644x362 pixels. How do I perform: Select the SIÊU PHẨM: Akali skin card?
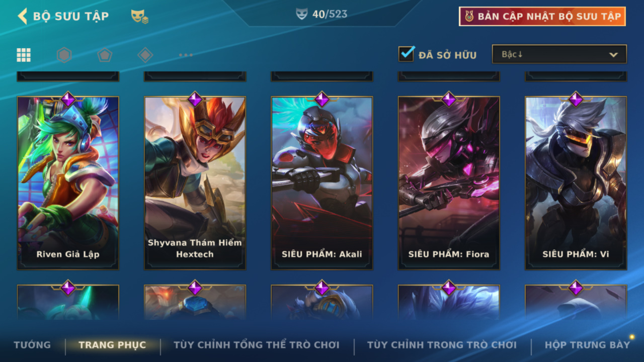[x=322, y=183]
